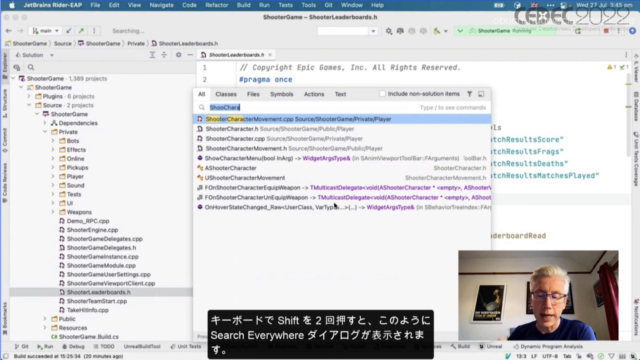Enable Include non-solution items checkbox
Screen dimensions: 640x360
click(x=382, y=94)
